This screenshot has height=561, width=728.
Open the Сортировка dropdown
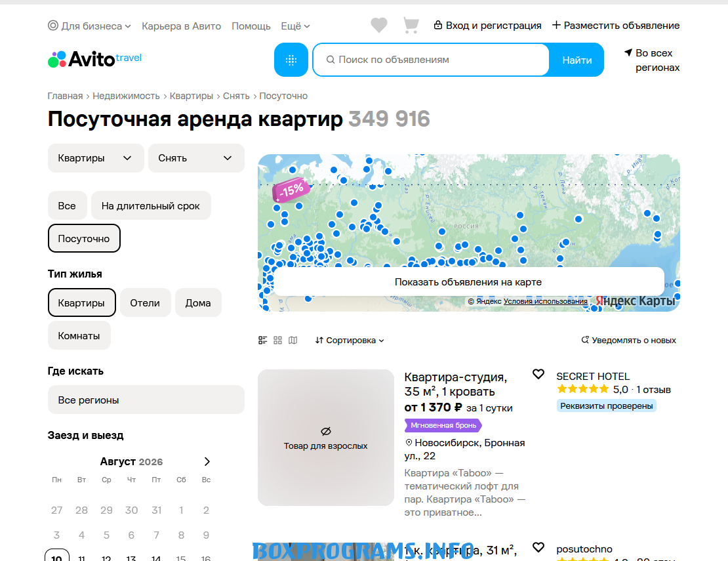click(x=350, y=341)
